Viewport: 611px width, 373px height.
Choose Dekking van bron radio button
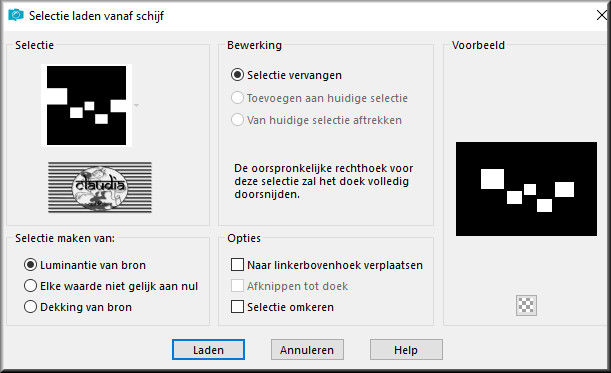30,307
